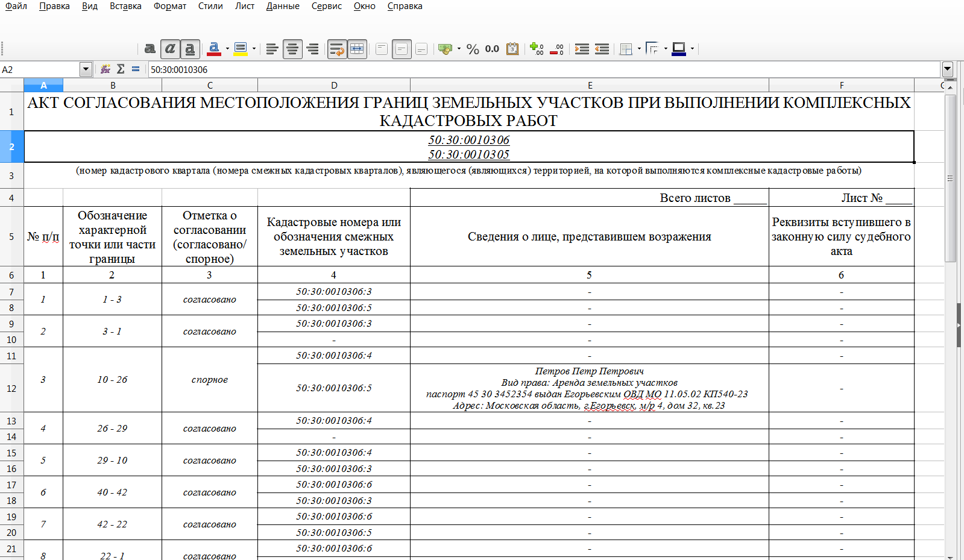Image resolution: width=964 pixels, height=560 pixels.
Task: Add a decimal place
Action: 537,49
